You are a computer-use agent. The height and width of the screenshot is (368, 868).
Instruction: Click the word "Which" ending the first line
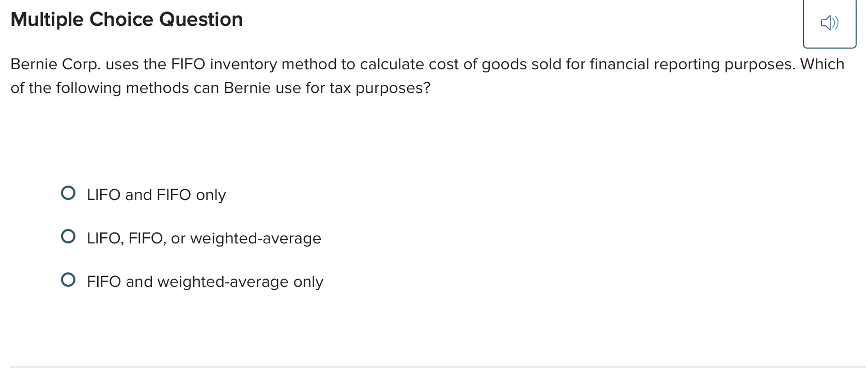pos(822,64)
